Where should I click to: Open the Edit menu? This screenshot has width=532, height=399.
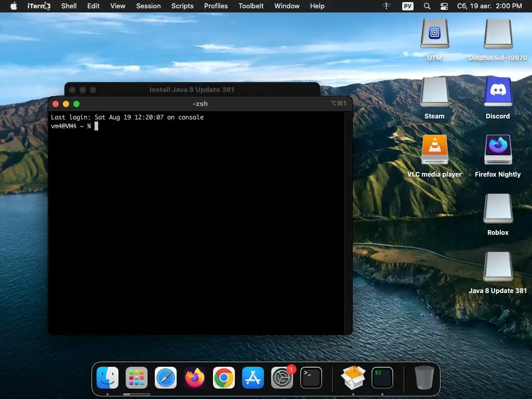coord(94,6)
